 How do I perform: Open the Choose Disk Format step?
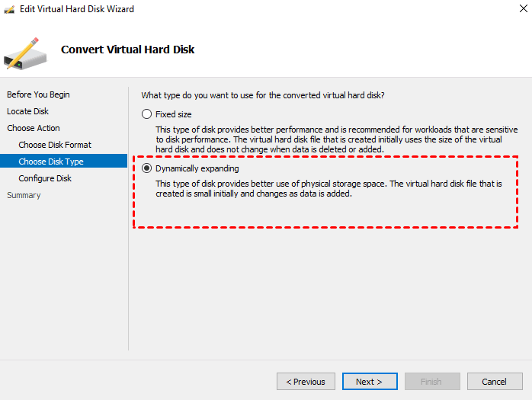click(x=55, y=145)
